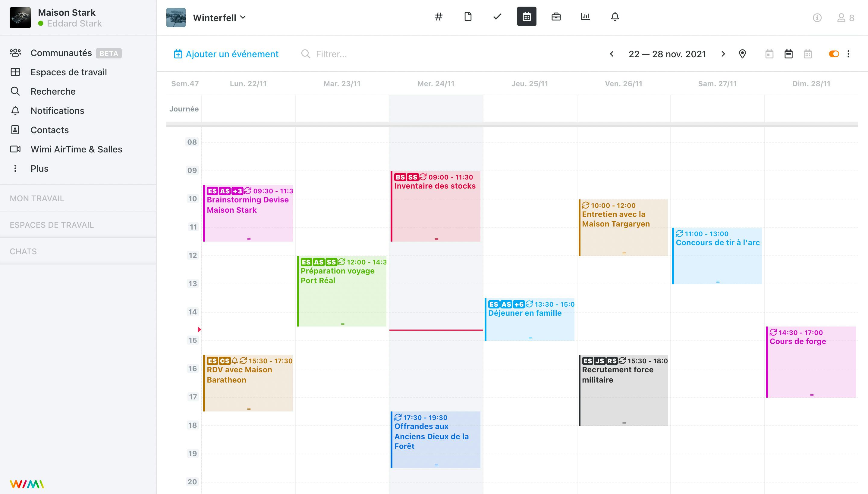Image resolution: width=868 pixels, height=494 pixels.
Task: Switch to day view calendar icon
Action: pyautogui.click(x=769, y=54)
